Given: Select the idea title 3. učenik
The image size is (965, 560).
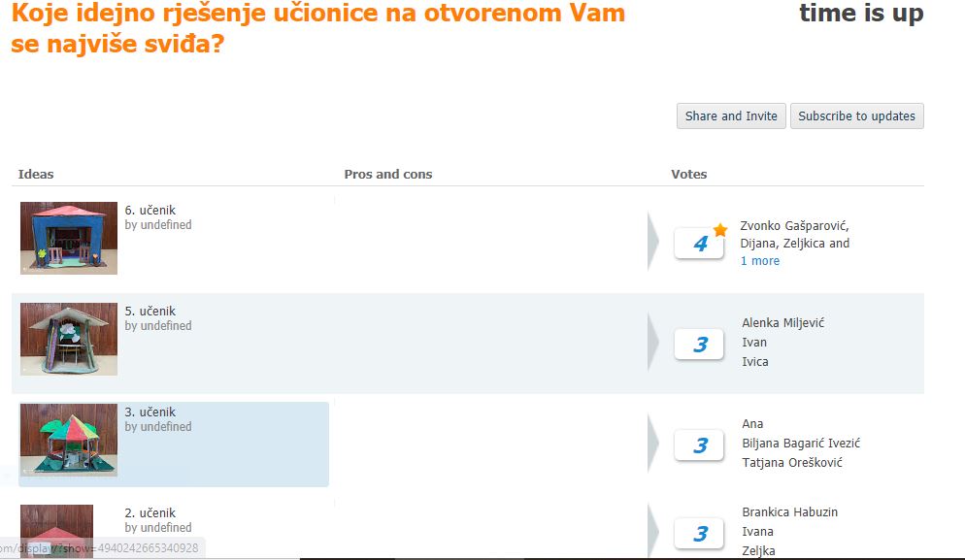Looking at the screenshot, I should (150, 412).
